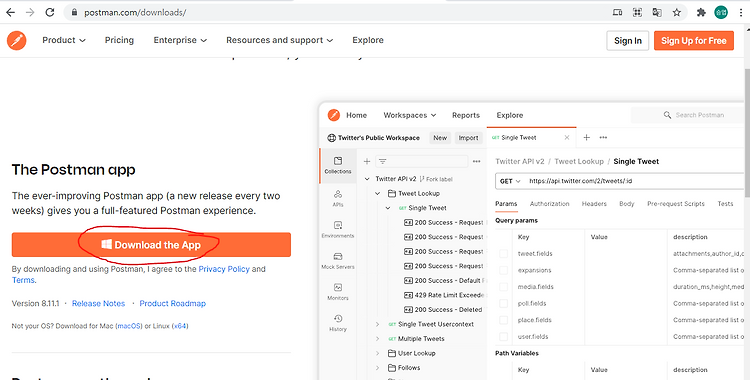Open the browser extensions puzzle icon
Image resolution: width=750 pixels, height=380 pixels.
click(x=701, y=12)
